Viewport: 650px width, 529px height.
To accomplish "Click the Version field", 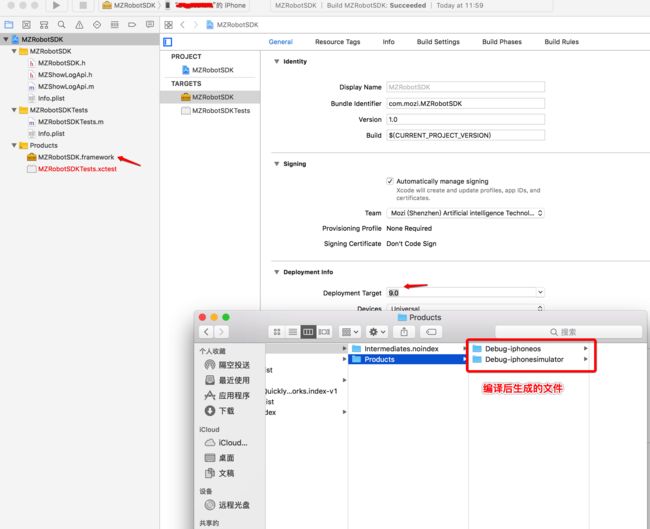I will pyautogui.click(x=465, y=119).
